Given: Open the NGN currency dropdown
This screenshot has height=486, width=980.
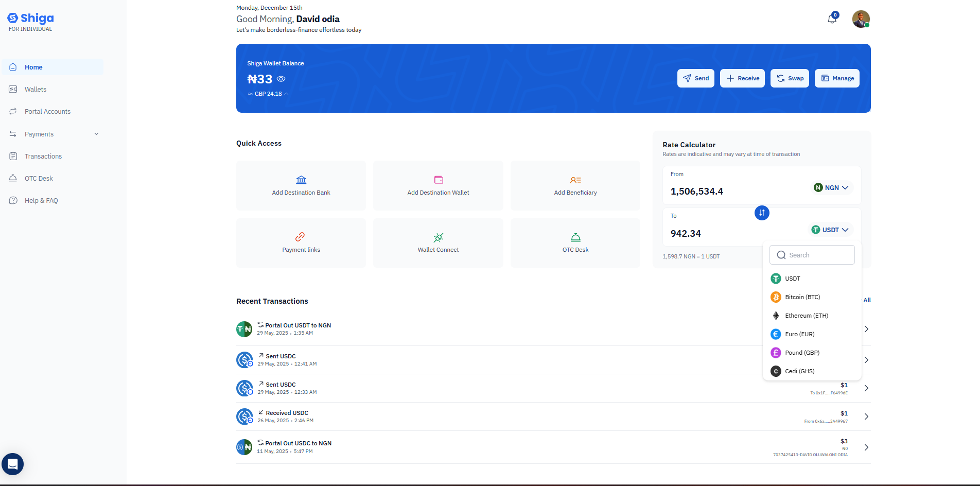Looking at the screenshot, I should 831,187.
